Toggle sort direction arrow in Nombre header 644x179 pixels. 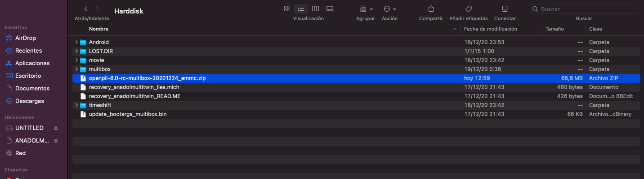pos(455,29)
